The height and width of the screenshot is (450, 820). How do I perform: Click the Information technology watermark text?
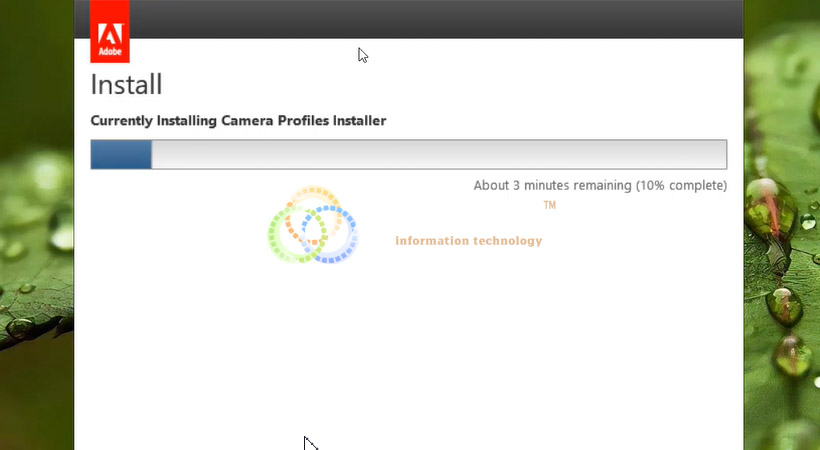click(468, 241)
